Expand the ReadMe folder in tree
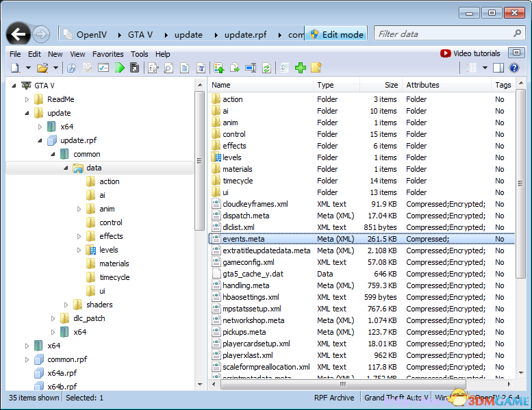 tap(27, 99)
